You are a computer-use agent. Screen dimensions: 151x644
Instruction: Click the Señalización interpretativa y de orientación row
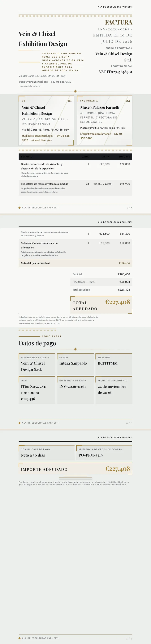coord(75,249)
